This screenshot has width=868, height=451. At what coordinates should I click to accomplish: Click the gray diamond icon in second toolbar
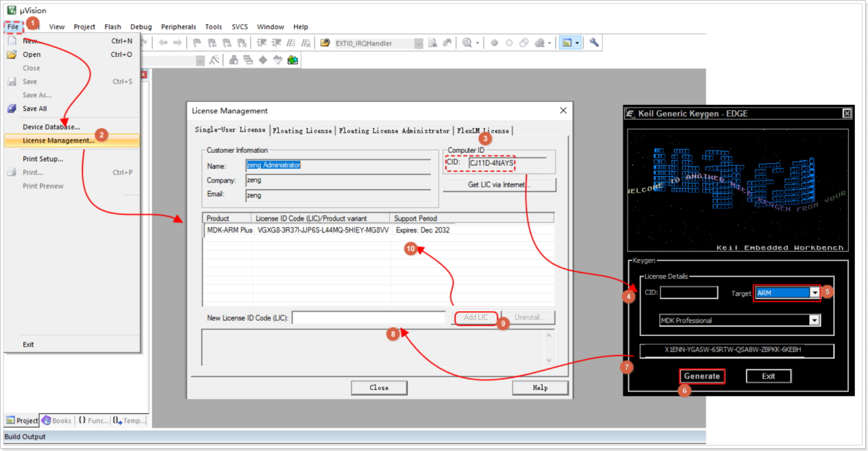pos(263,60)
